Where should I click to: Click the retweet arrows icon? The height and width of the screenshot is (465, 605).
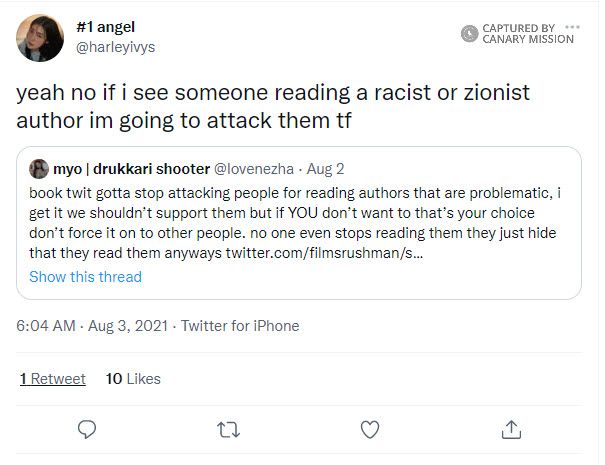[x=228, y=429]
